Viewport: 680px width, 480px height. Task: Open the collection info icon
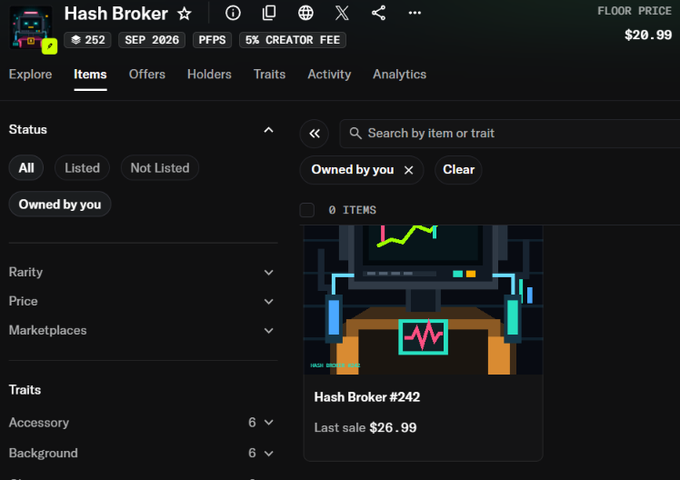point(233,13)
